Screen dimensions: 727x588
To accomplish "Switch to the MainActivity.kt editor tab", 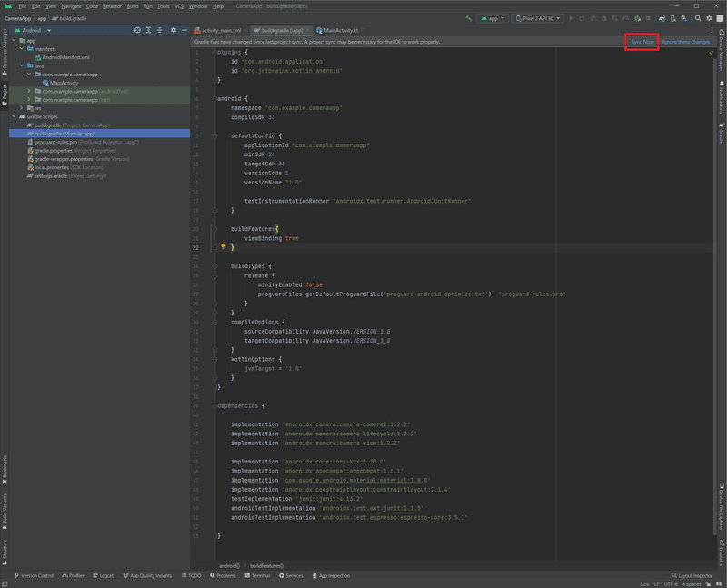I will click(341, 28).
